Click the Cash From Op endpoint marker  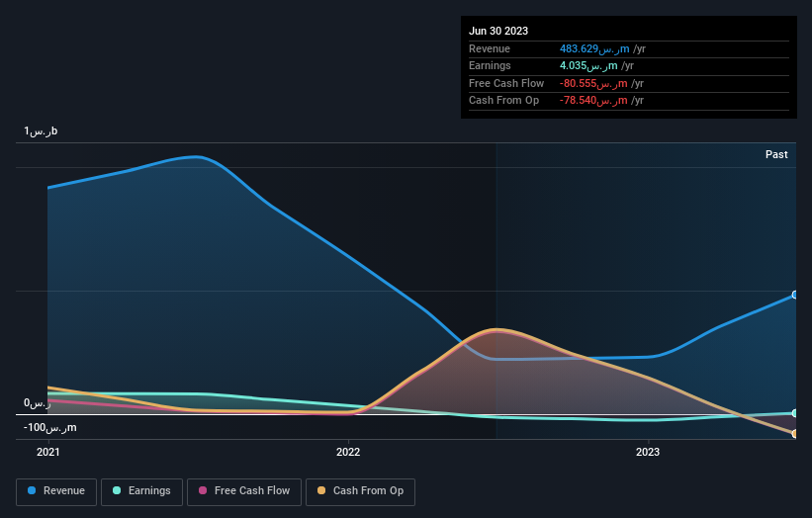click(x=795, y=434)
